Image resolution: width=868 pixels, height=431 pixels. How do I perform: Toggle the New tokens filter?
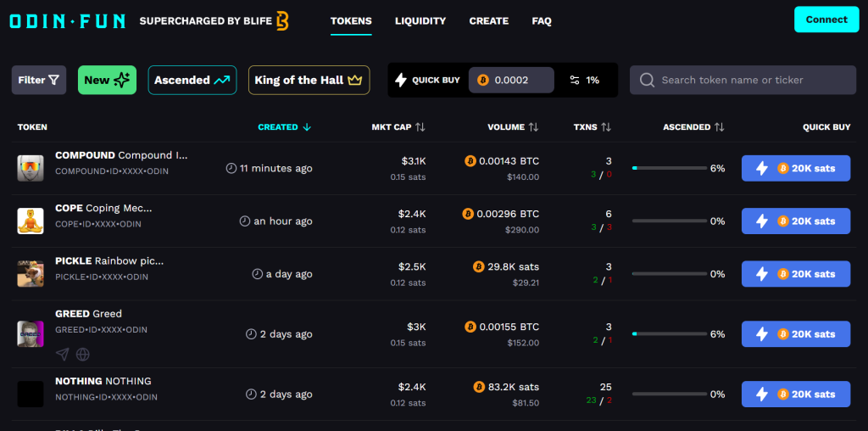click(107, 81)
